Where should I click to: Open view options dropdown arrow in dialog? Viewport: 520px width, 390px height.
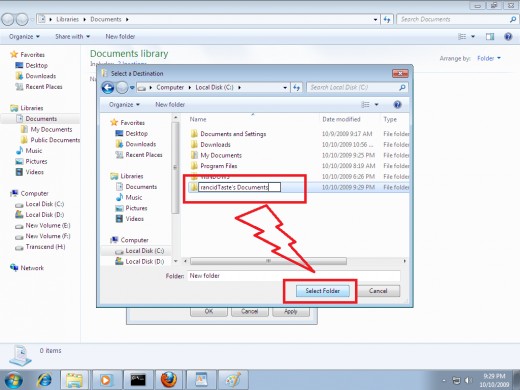point(376,105)
